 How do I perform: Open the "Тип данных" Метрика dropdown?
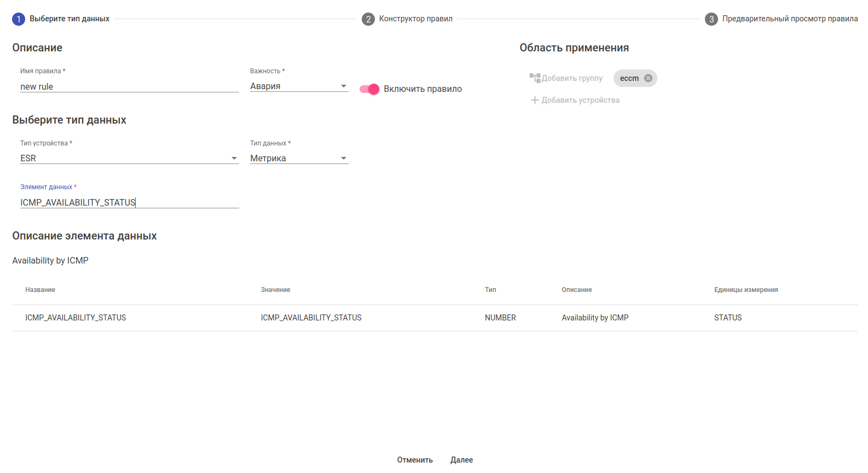tap(299, 159)
